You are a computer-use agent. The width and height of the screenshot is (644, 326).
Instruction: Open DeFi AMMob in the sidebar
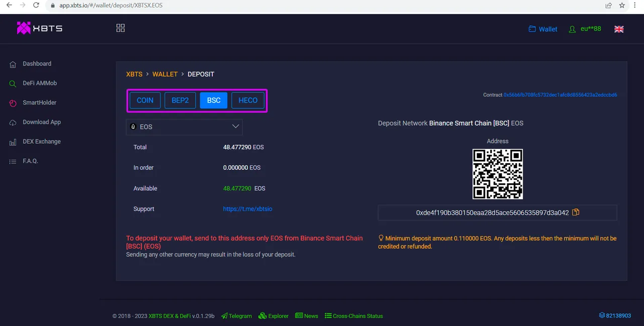40,83
